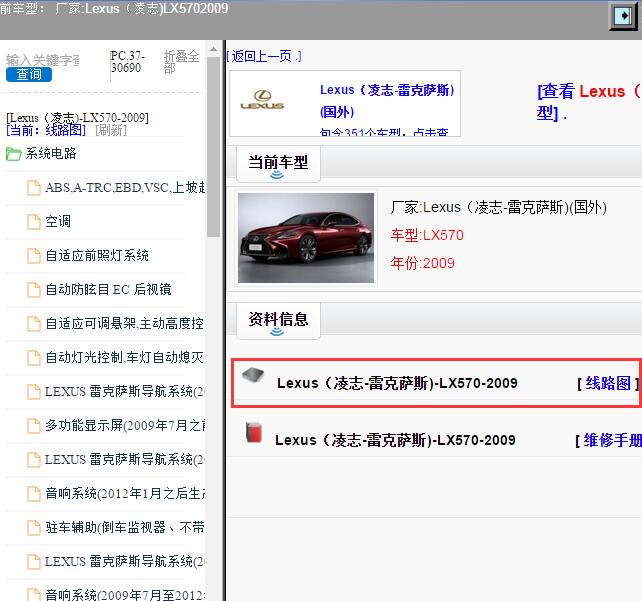The width and height of the screenshot is (642, 601).
Task: Click red book icon in 维修手册 row
Action: click(254, 432)
